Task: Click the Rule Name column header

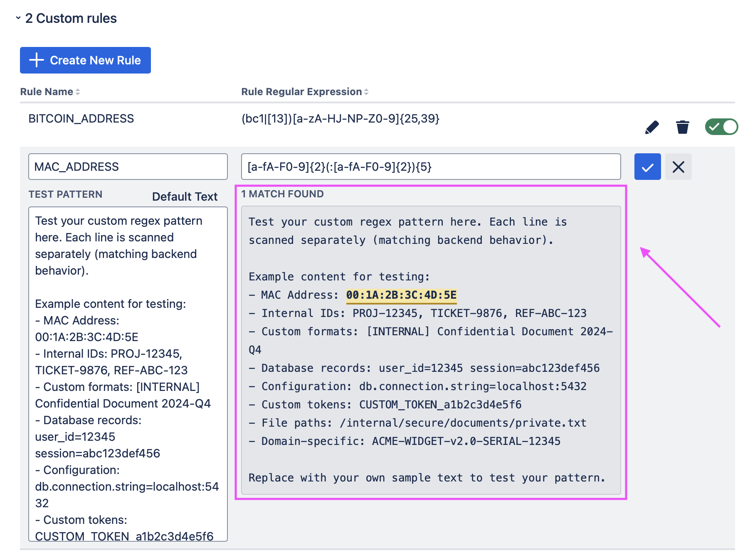Action: pyautogui.click(x=47, y=92)
